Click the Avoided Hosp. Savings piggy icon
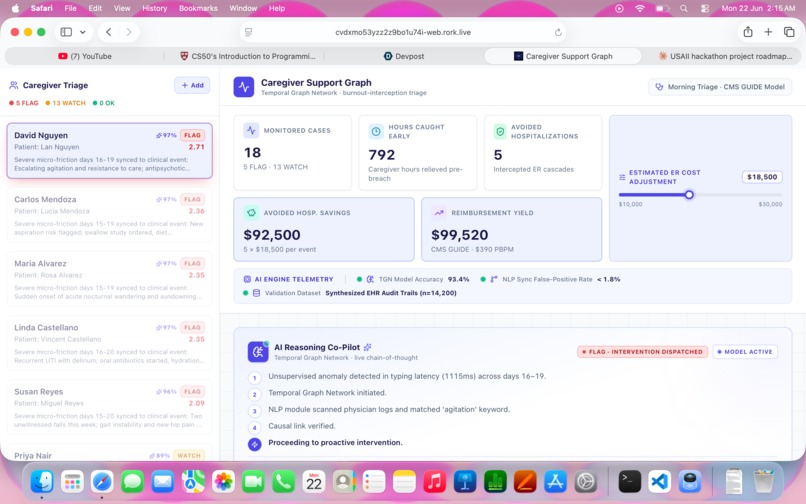 pos(251,212)
